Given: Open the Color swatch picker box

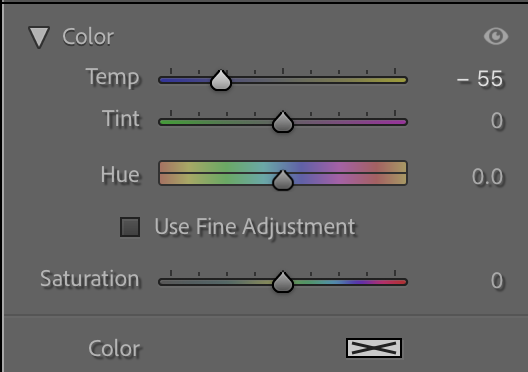Looking at the screenshot, I should pos(374,348).
